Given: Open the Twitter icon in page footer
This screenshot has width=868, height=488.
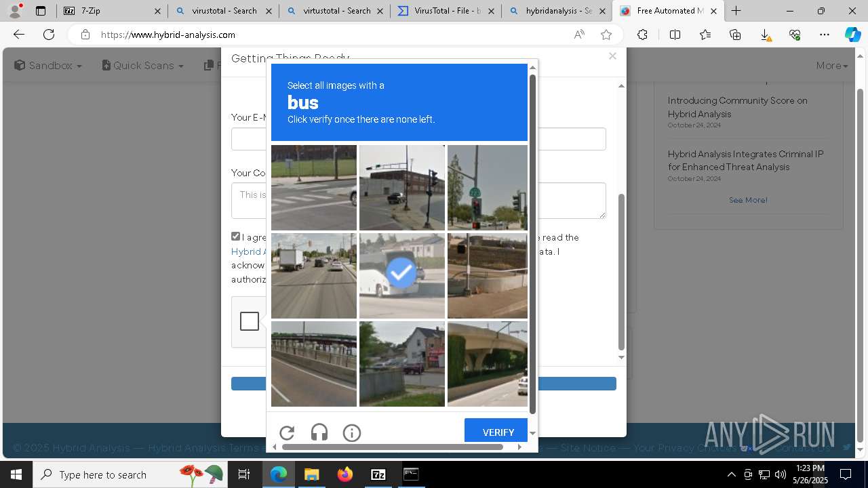Looking at the screenshot, I should tap(846, 447).
